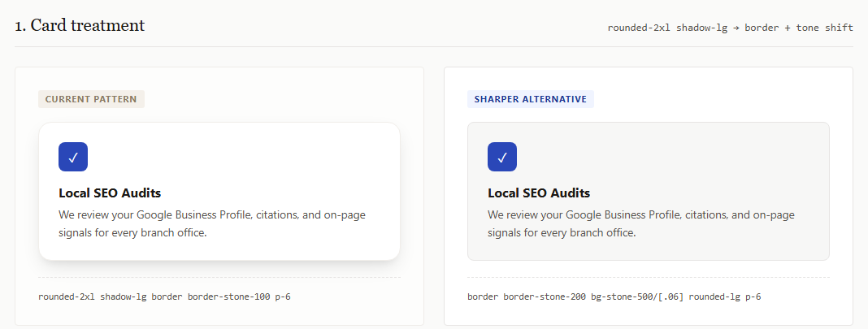Click the blue checkmark icon in the Current Pattern card
The image size is (868, 329).
click(x=73, y=157)
